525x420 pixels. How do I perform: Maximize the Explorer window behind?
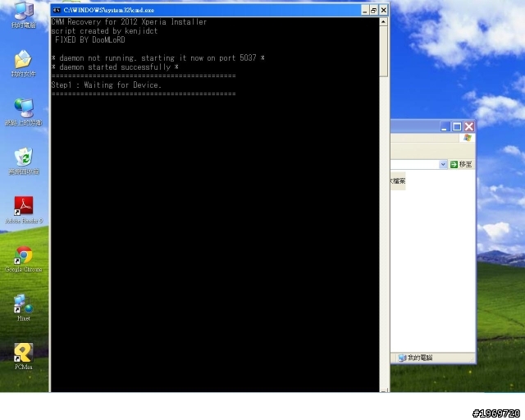(457, 126)
